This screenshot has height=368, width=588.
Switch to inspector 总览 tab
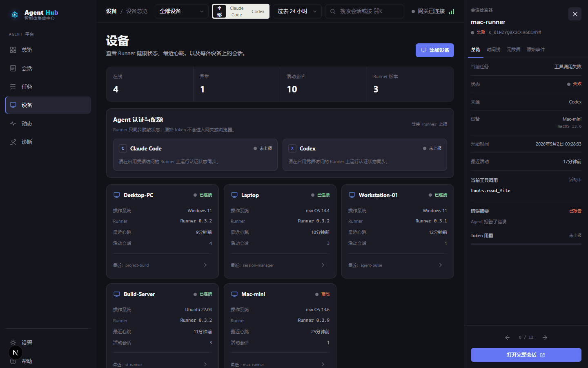point(476,49)
